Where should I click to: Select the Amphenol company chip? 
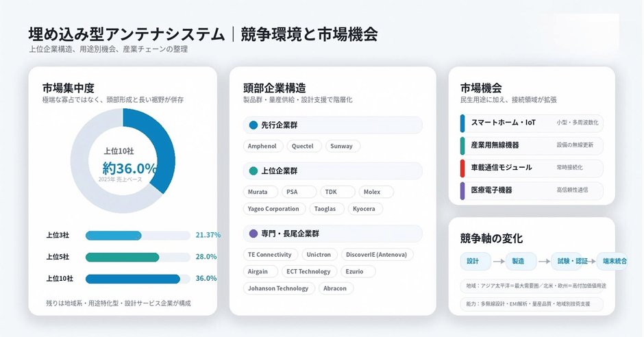pos(263,146)
